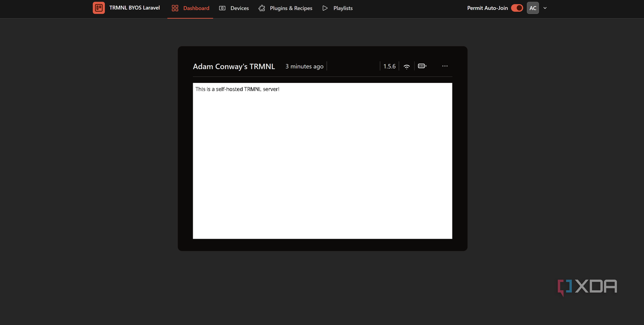Click the white device screen preview
This screenshot has width=644, height=325.
click(322, 161)
